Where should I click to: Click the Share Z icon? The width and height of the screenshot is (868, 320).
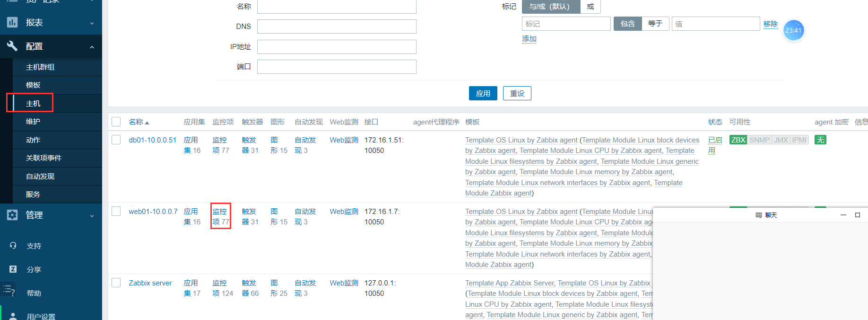pyautogui.click(x=13, y=269)
